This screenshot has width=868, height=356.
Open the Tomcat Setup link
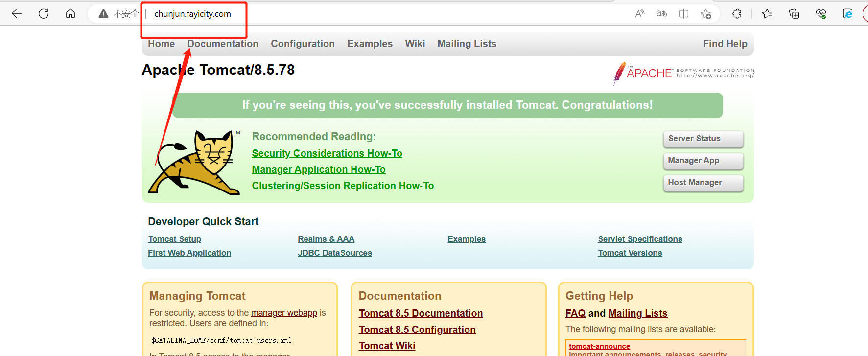175,239
